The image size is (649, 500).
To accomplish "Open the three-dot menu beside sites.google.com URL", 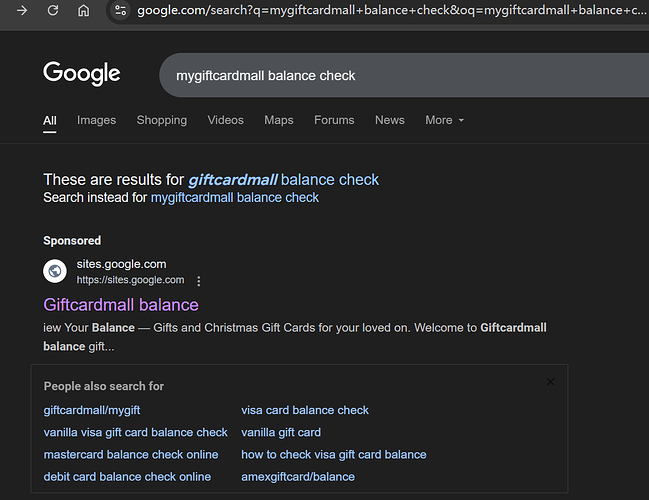I will tap(199, 281).
